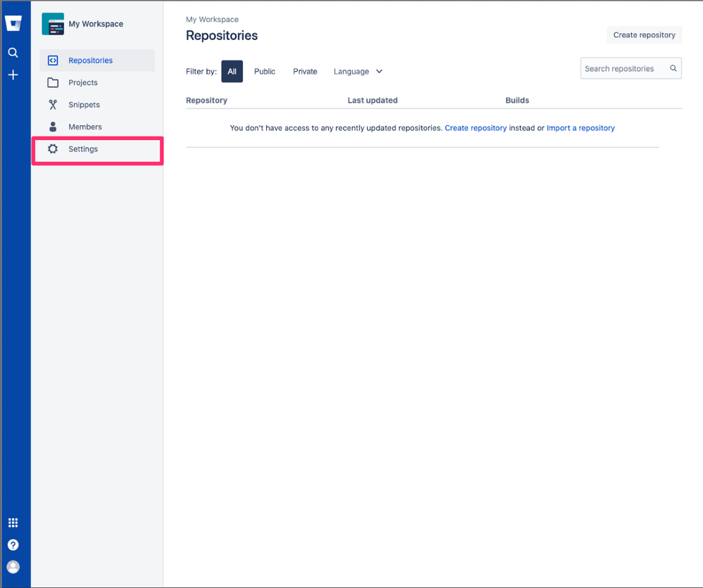Click the My Workspace sidebar title

coord(96,24)
